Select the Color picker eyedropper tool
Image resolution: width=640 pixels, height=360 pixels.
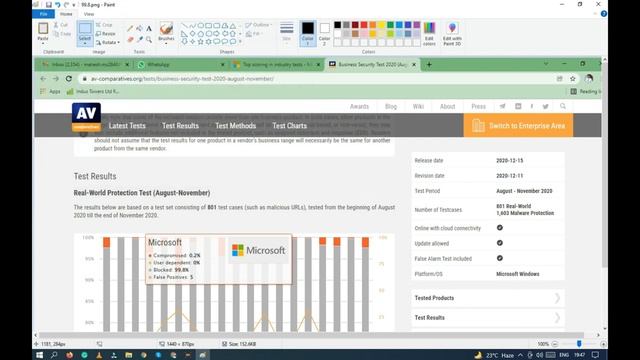140,39
